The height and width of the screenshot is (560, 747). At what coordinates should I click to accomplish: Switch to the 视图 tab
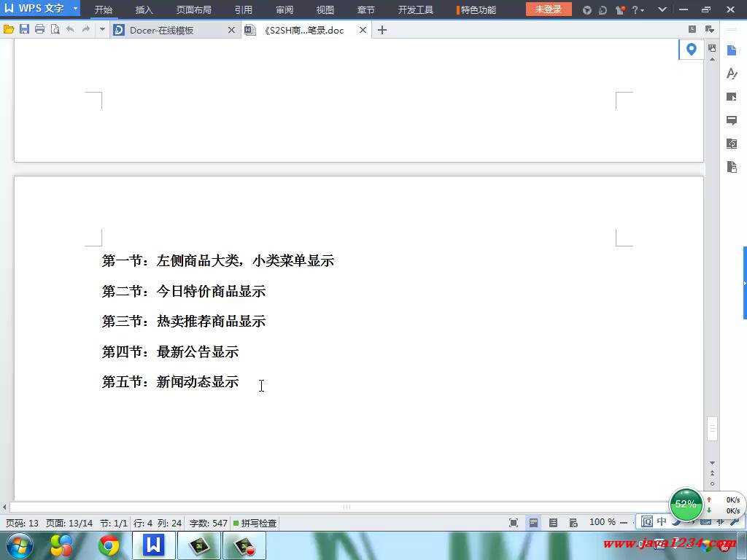coord(325,9)
